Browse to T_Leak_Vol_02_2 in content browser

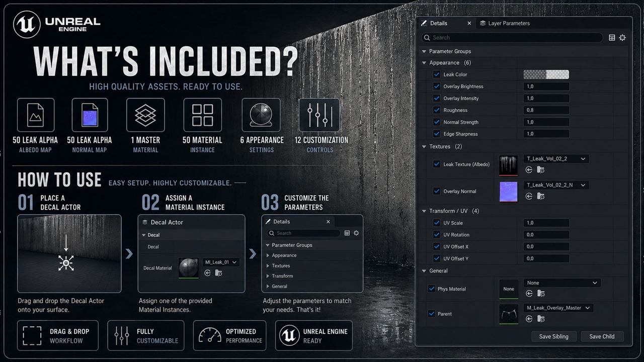[541, 170]
